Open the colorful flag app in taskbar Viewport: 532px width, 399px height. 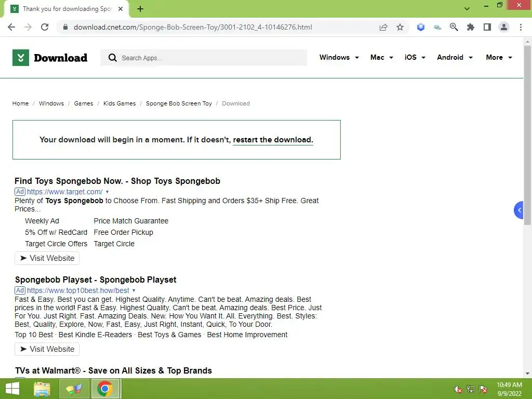point(74,389)
